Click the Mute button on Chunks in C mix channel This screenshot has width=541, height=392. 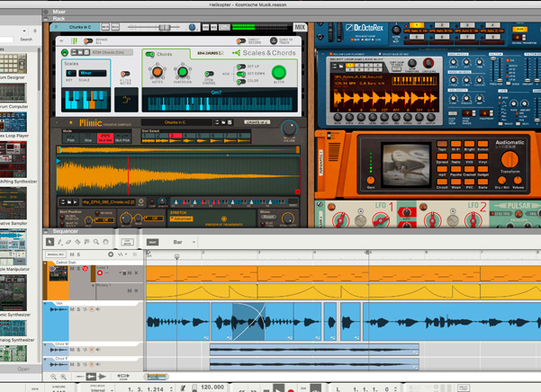pyautogui.click(x=105, y=27)
